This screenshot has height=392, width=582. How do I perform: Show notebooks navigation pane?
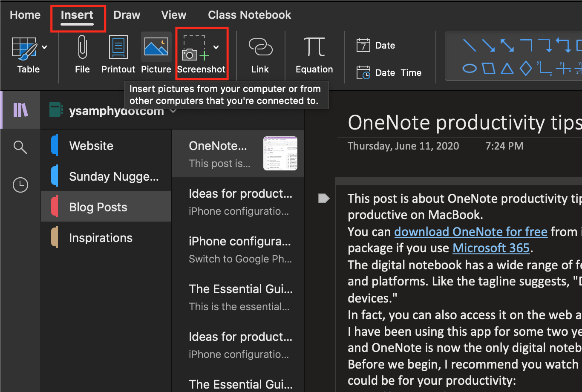click(20, 110)
